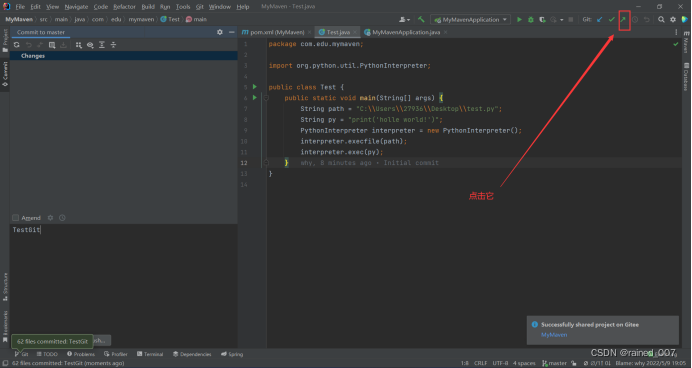Click the Build Project hammer icon
Viewport: 692px width, 368px height.
[421, 19]
